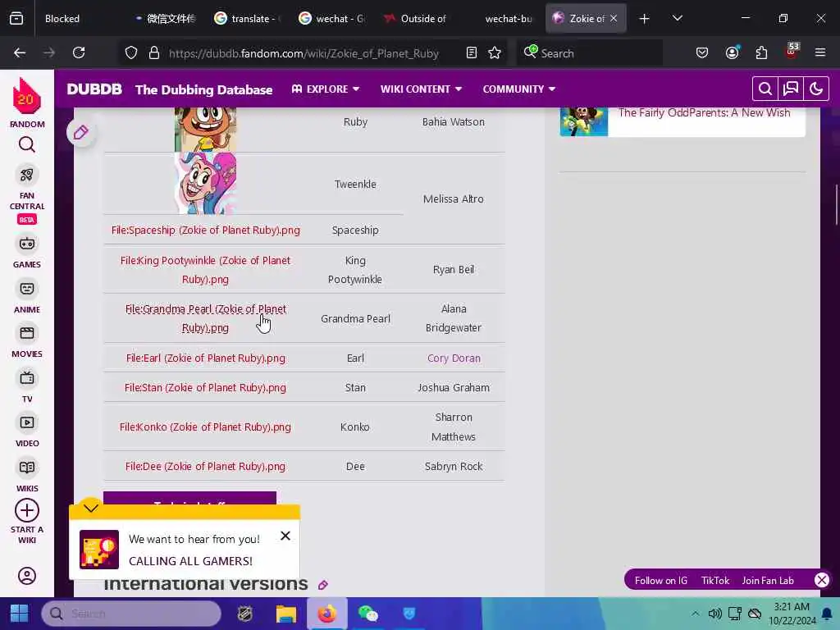Click the page edit pencil button
840x630 pixels.
[81, 132]
